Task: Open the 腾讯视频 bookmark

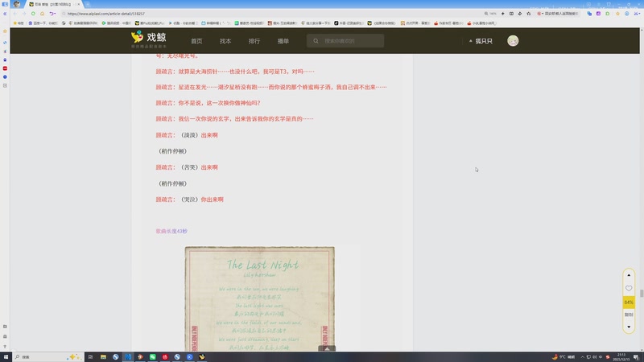Action: (117, 23)
